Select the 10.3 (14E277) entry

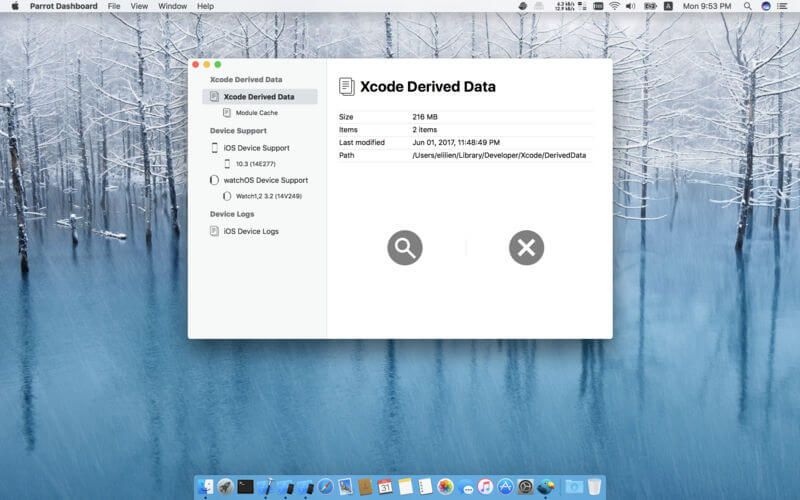pos(255,164)
